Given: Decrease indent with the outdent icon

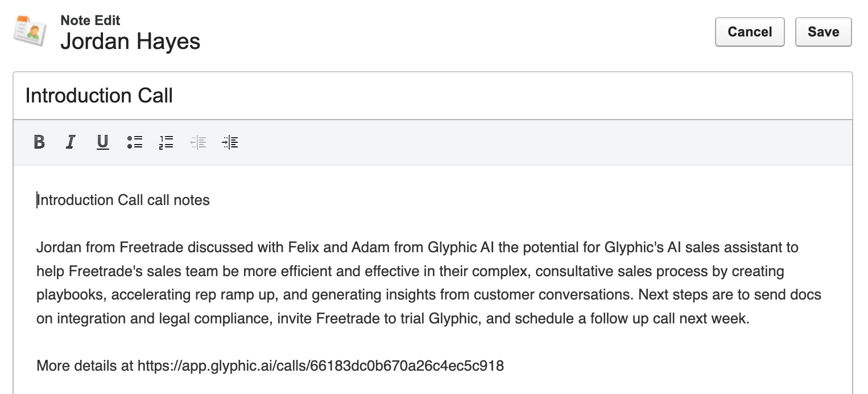Looking at the screenshot, I should (198, 142).
